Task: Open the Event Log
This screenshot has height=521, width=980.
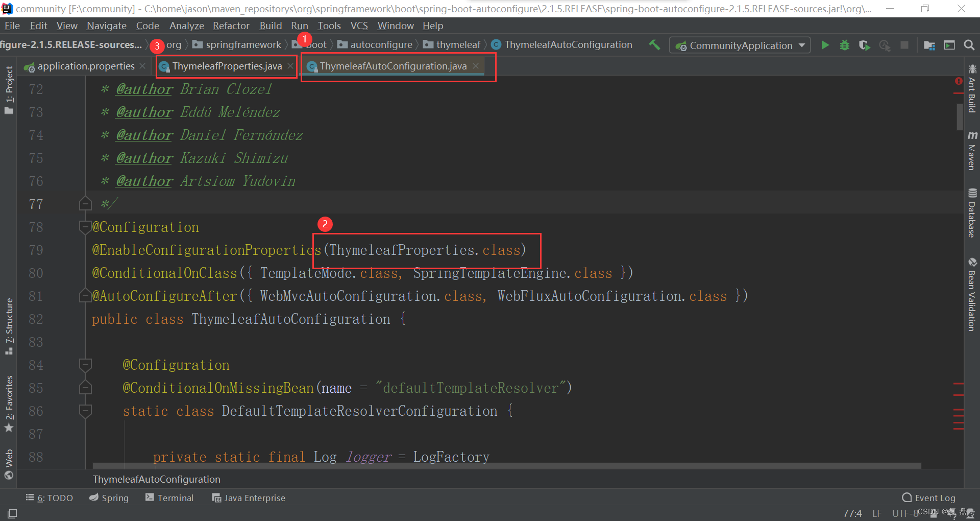Action: [928, 498]
